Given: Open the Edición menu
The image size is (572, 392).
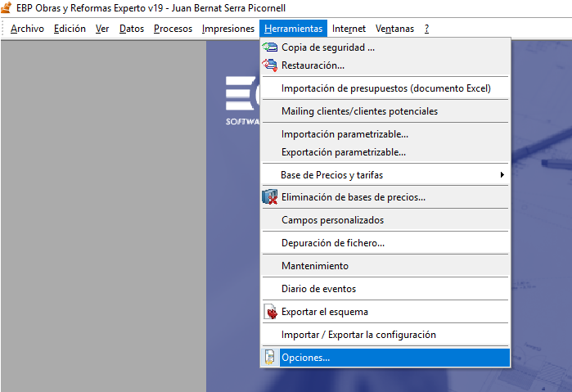Looking at the screenshot, I should click(70, 29).
